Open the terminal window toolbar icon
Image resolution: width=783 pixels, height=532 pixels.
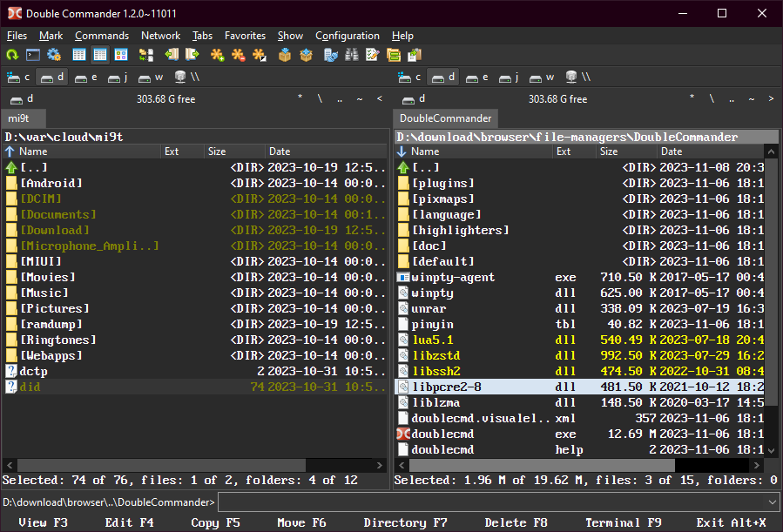[33, 55]
